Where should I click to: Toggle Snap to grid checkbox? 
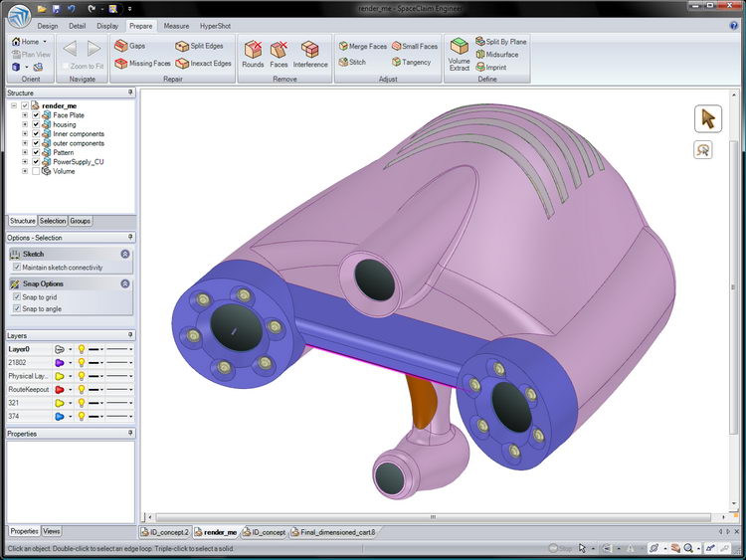[x=17, y=297]
